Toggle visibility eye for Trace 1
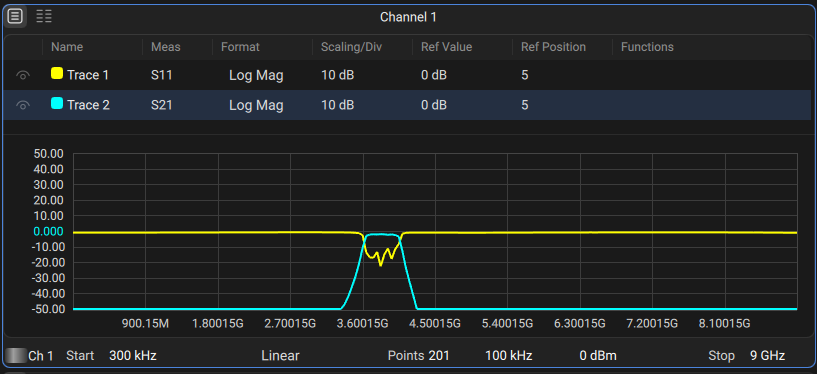The width and height of the screenshot is (817, 374). pyautogui.click(x=22, y=76)
